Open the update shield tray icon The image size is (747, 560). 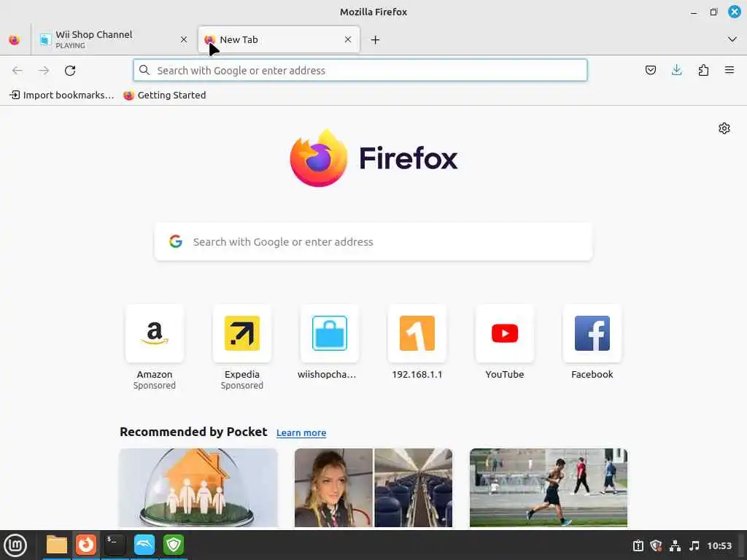pos(657,545)
